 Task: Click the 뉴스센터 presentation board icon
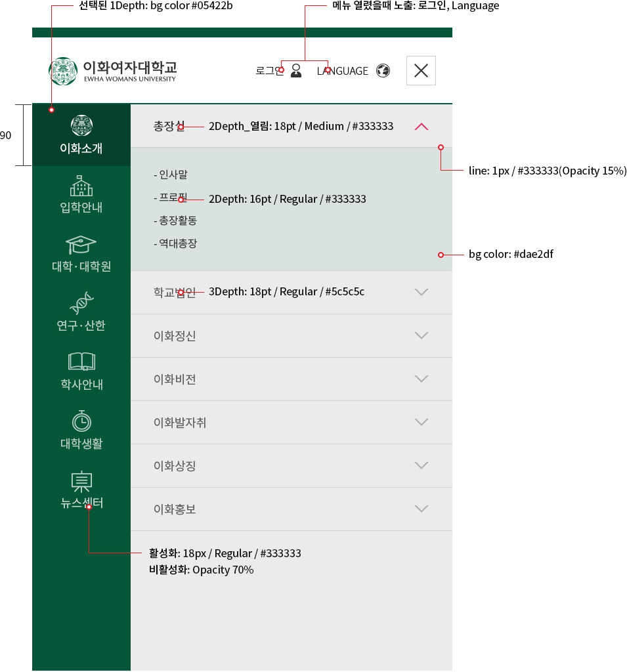81,482
